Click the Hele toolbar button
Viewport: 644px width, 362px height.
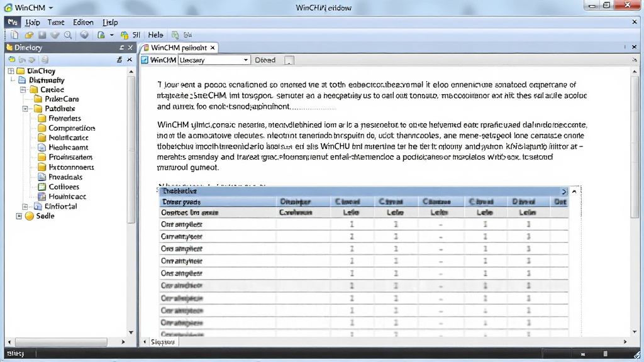156,35
